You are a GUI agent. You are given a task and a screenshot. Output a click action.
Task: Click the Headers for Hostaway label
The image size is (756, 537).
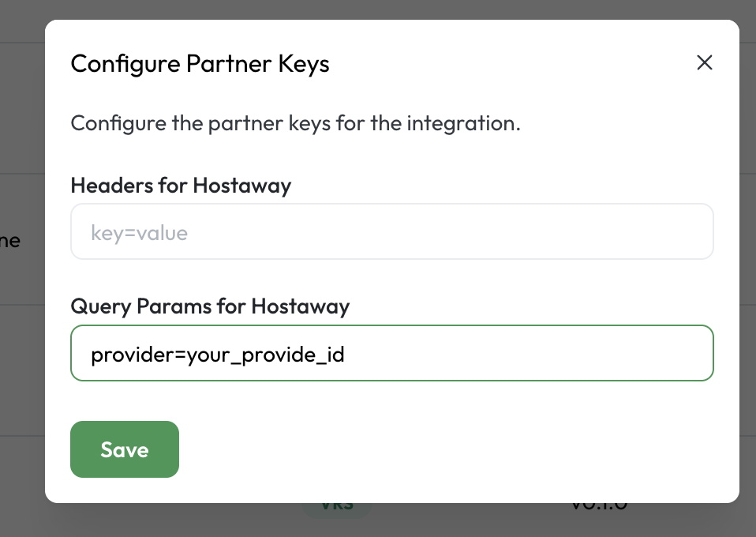pos(181,186)
